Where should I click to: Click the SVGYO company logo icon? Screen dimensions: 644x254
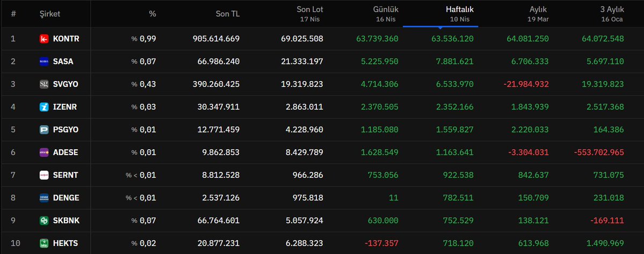tap(44, 84)
